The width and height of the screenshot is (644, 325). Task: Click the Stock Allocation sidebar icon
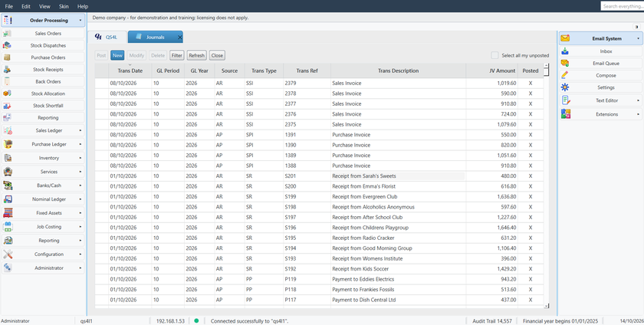pos(8,94)
